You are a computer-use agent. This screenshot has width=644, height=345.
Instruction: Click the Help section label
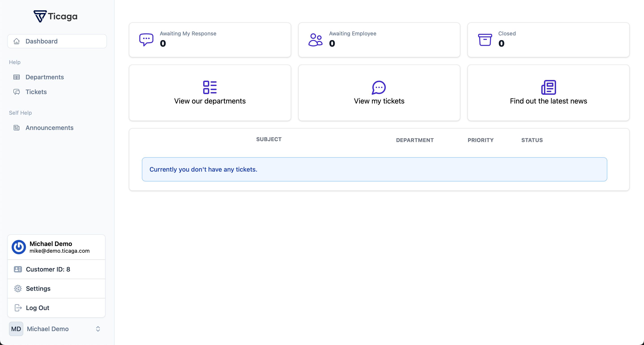pyautogui.click(x=15, y=62)
